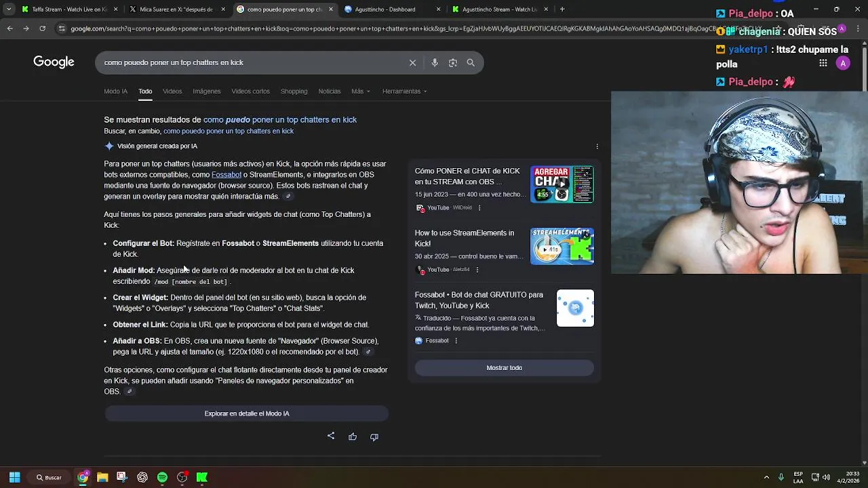Share the AI overview with share icon
Viewport: 868px width, 488px height.
[x=331, y=436]
